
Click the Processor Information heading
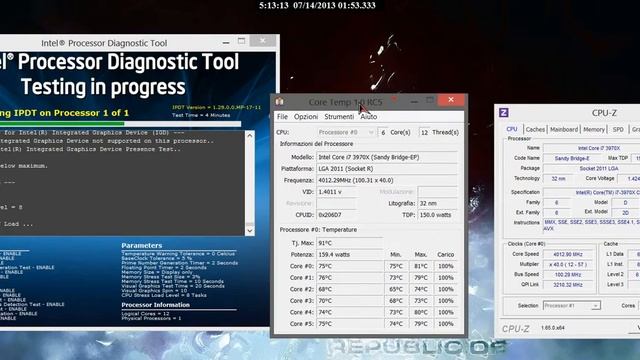[156, 305]
